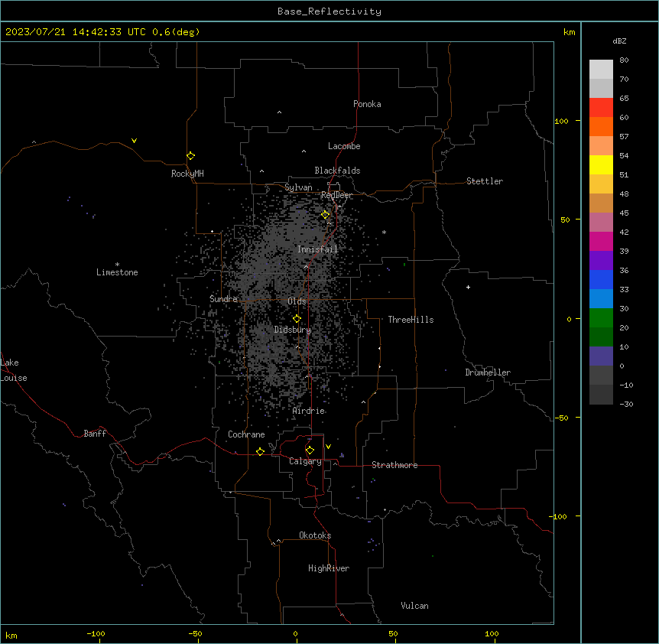The height and width of the screenshot is (644, 659).
Task: Click the ThreeHills label
Action: pyautogui.click(x=411, y=320)
